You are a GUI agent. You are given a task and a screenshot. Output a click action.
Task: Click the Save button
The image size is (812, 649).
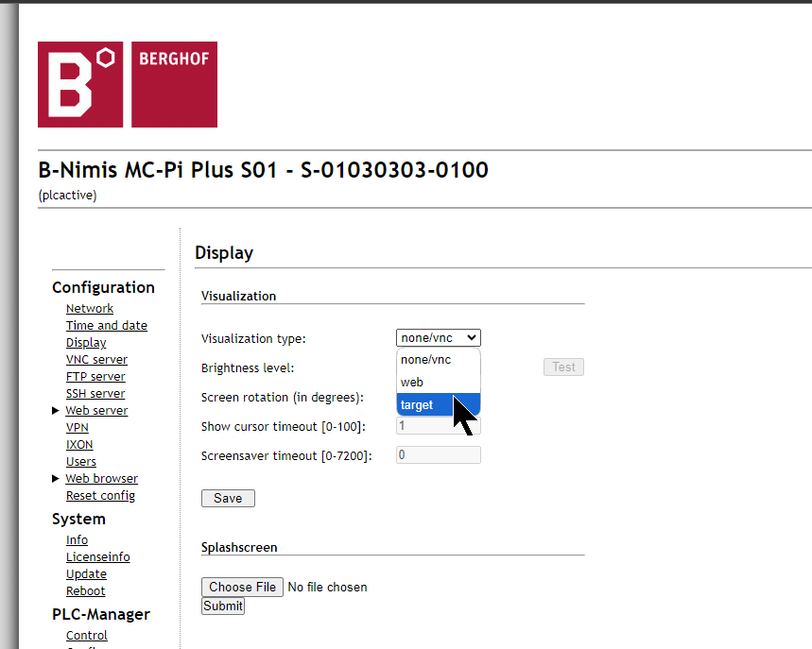228,499
